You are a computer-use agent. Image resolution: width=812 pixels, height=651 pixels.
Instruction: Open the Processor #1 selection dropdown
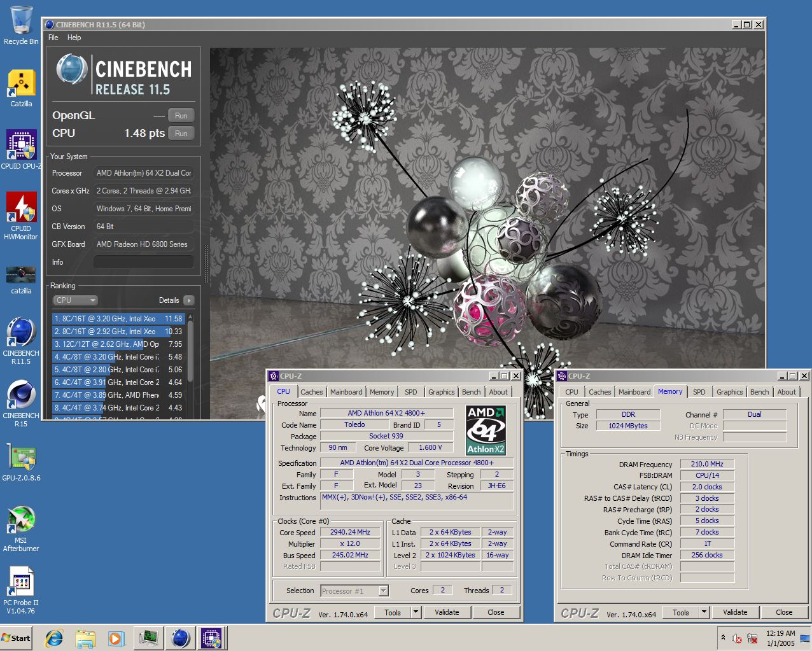click(354, 591)
